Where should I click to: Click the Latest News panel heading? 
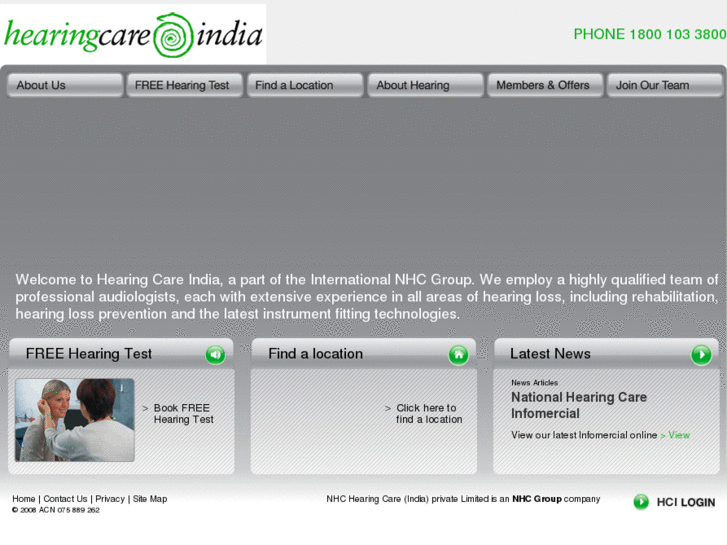coord(550,354)
